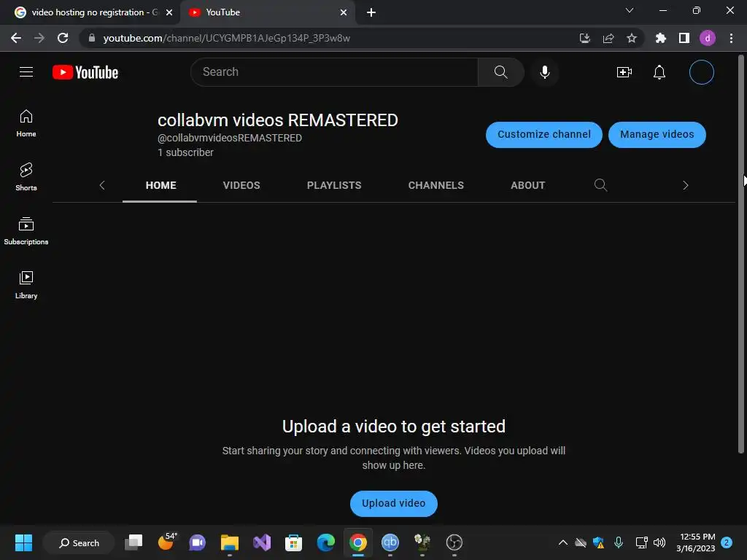The width and height of the screenshot is (747, 560).
Task: Switch to the ABOUT tab
Action: pos(528,185)
